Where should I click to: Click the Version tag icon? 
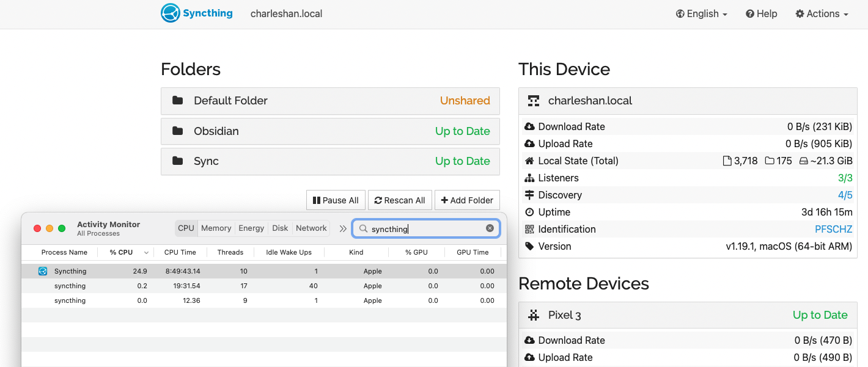[529, 247]
